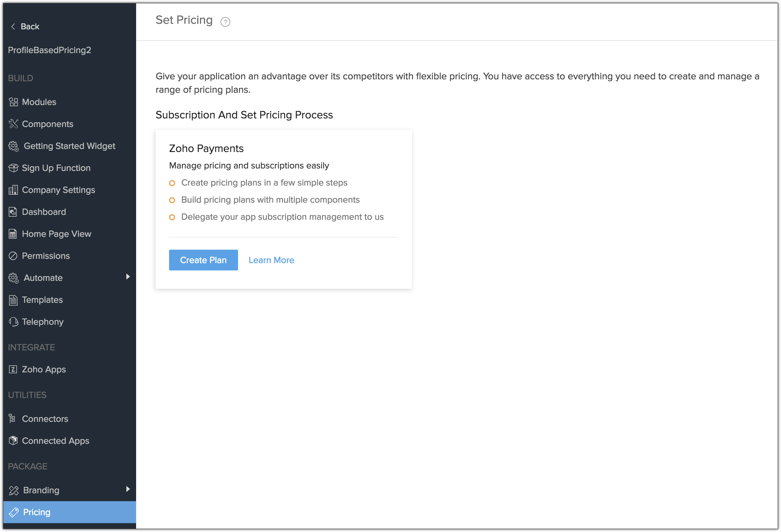Click the Permissions circle-slash icon

(13, 256)
